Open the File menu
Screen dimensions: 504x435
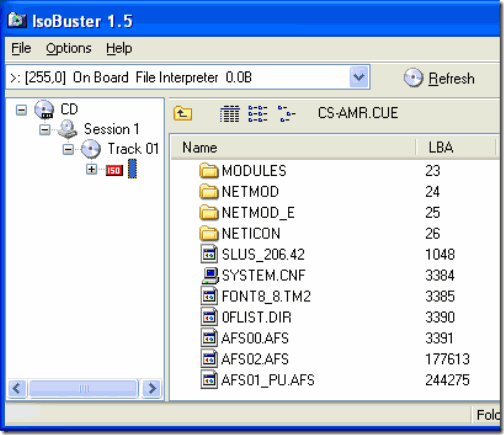[21, 48]
